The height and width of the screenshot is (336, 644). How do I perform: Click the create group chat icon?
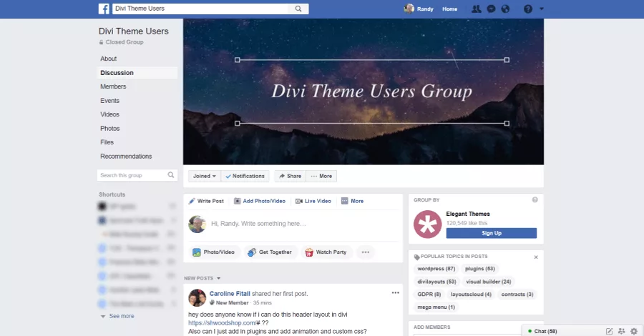621,331
